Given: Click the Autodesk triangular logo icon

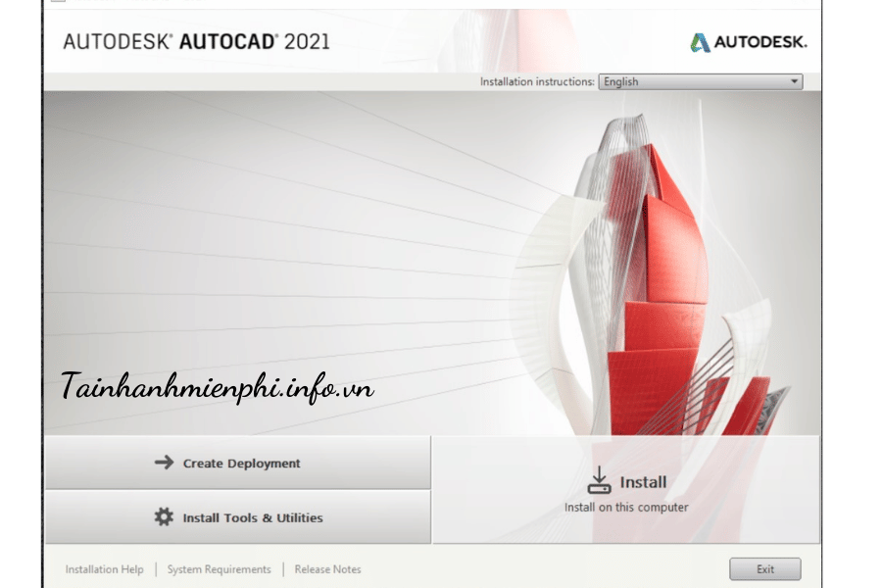Looking at the screenshot, I should [700, 42].
